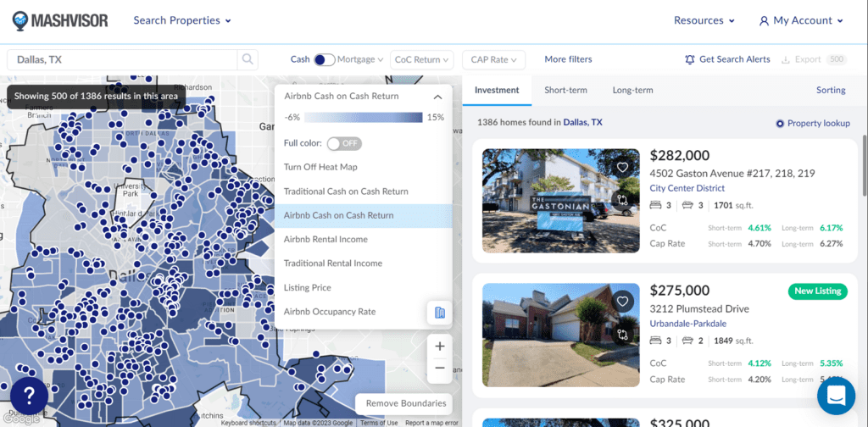Click Keyboard shortcuts on the map
This screenshot has height=427, width=868.
click(248, 423)
